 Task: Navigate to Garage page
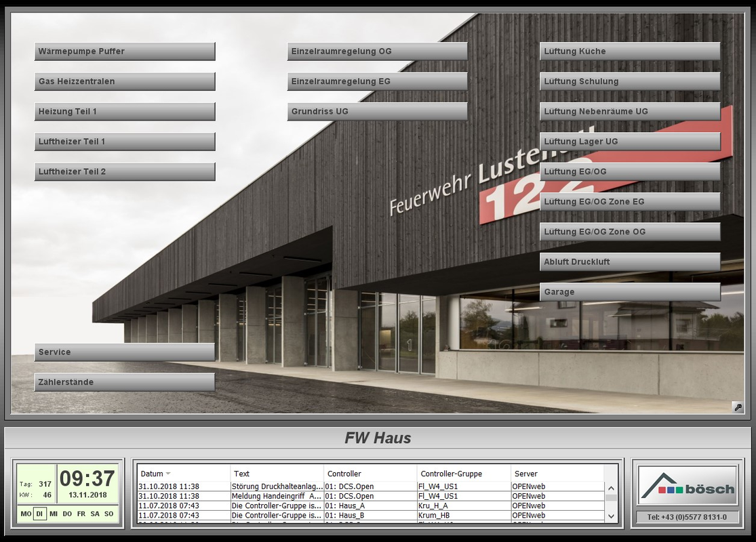point(630,292)
